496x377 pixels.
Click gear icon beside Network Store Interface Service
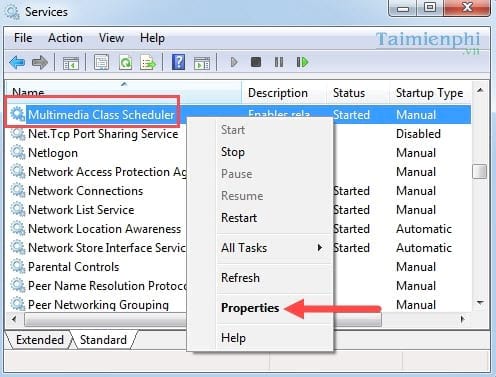(17, 248)
